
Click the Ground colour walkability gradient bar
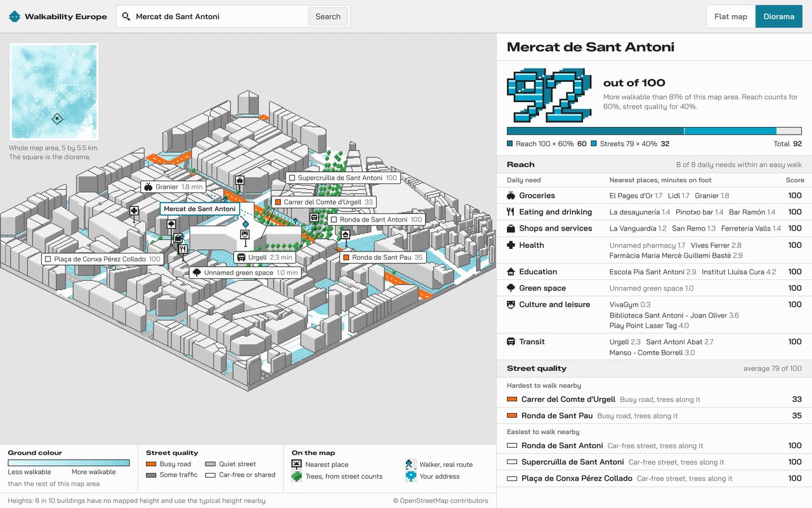tap(69, 463)
